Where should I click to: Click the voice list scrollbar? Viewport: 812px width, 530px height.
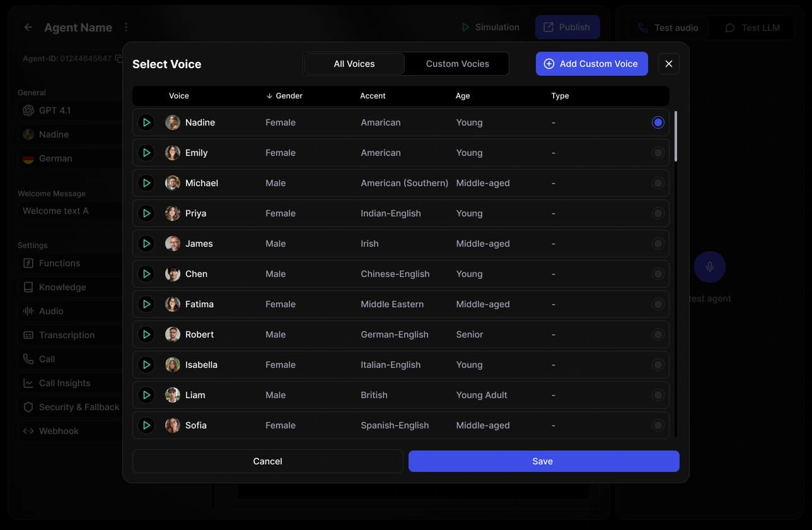point(676,136)
